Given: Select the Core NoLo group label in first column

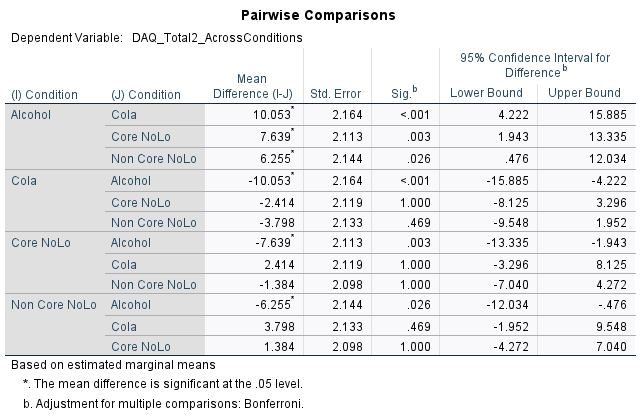Looking at the screenshot, I should [38, 243].
